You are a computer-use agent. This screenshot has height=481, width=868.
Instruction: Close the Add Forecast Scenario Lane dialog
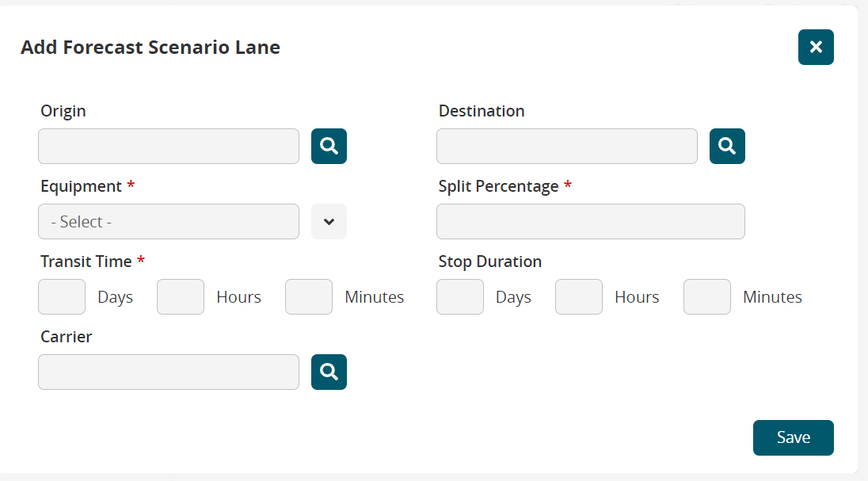point(816,48)
